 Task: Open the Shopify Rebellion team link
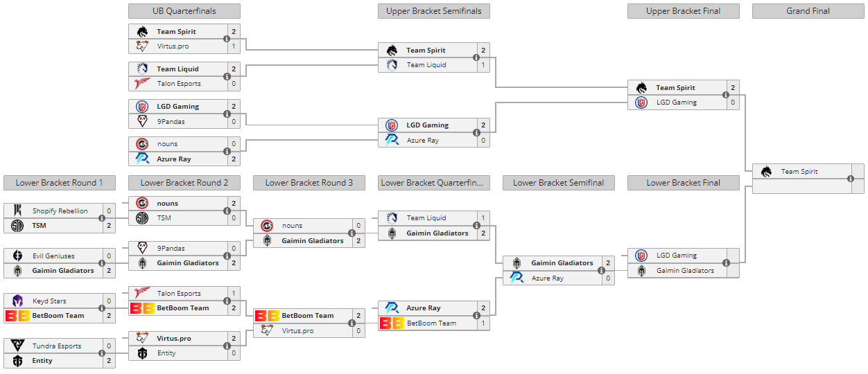click(x=60, y=211)
